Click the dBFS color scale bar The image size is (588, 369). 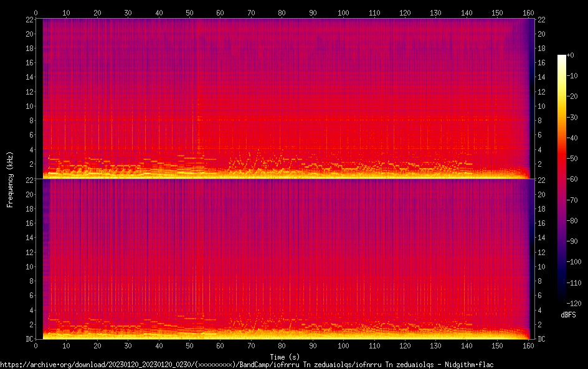tap(562, 180)
